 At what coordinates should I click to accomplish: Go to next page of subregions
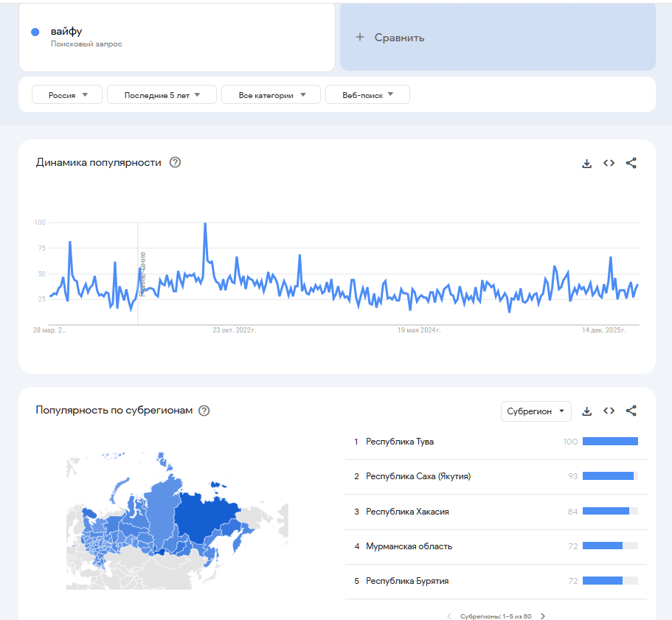pos(543,616)
